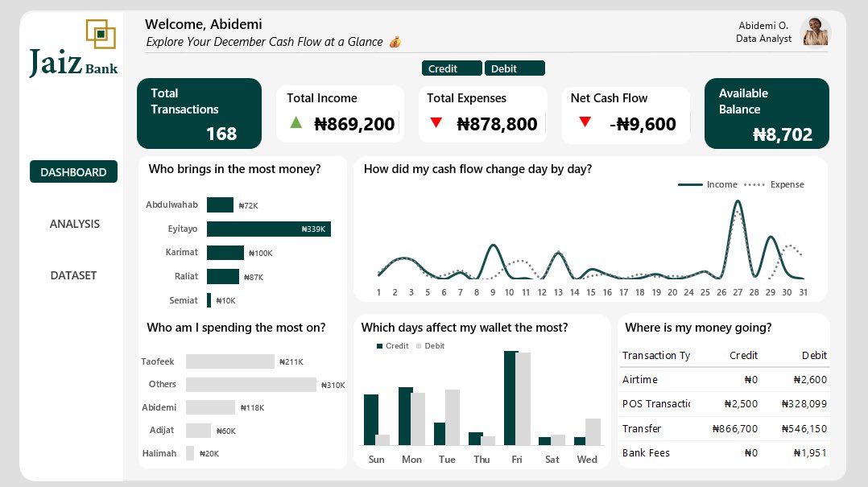Click the Abidemi O. user name
This screenshot has width=868, height=487.
(x=763, y=26)
